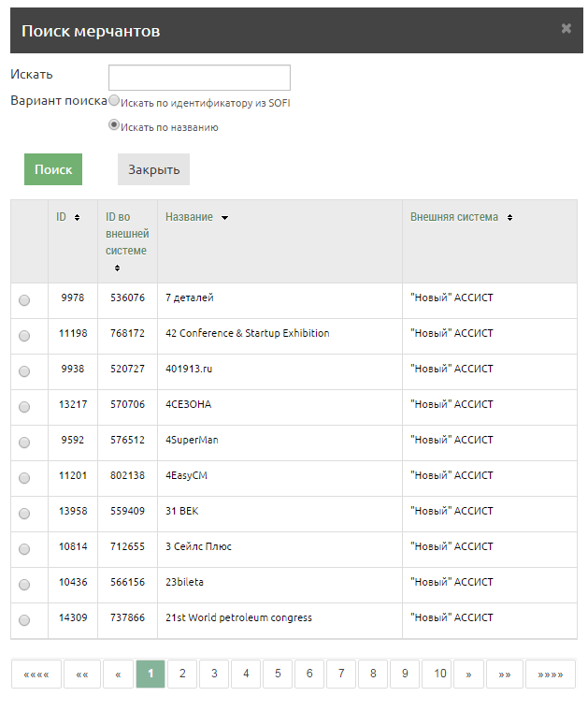This screenshot has width=588, height=711.
Task: Select the 4SuperMan merchant row radio
Action: point(24,443)
